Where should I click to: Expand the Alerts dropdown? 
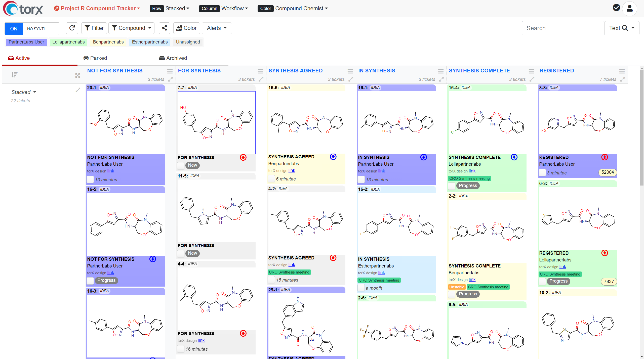tap(217, 28)
